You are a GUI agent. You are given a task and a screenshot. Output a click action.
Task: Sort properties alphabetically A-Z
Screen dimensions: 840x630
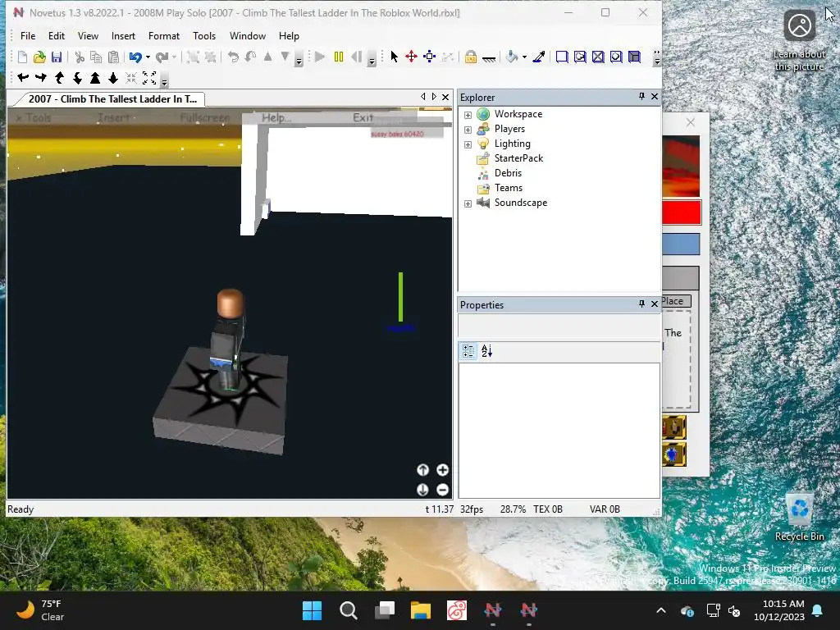487,351
